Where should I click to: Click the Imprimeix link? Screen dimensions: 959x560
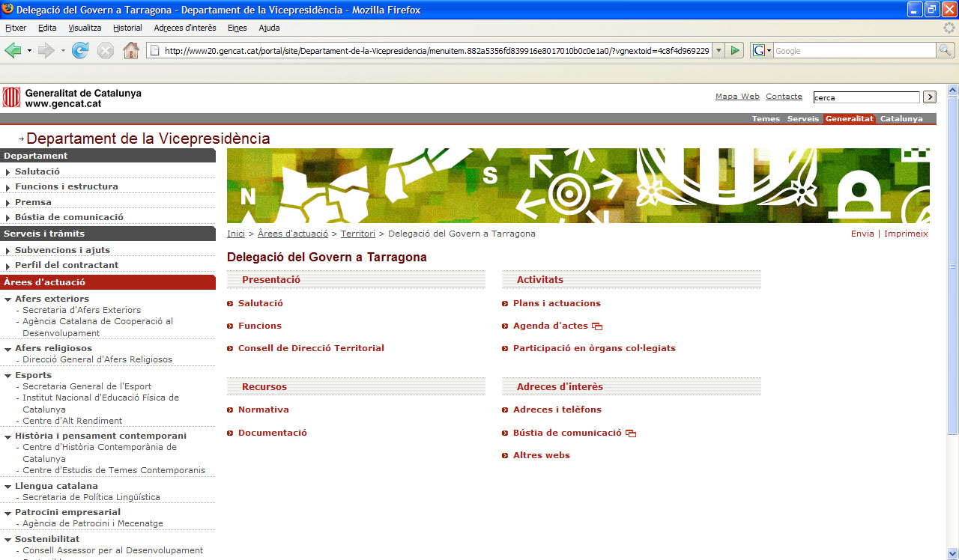coord(906,234)
